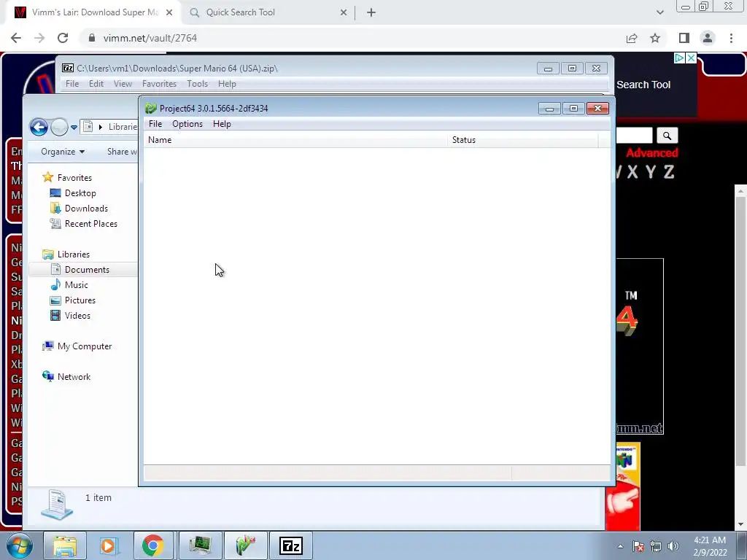The image size is (747, 560).
Task: Bookmark this page with the star icon
Action: [655, 38]
